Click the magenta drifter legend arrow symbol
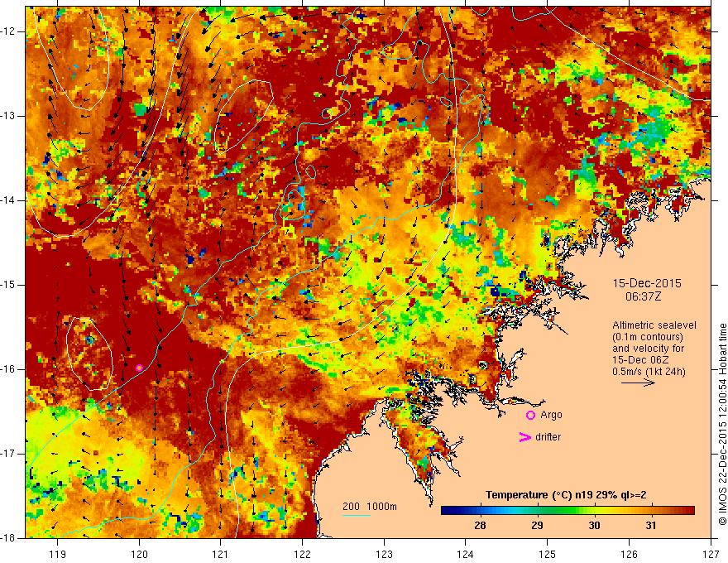Image resolution: width=728 pixels, height=563 pixels. (524, 437)
